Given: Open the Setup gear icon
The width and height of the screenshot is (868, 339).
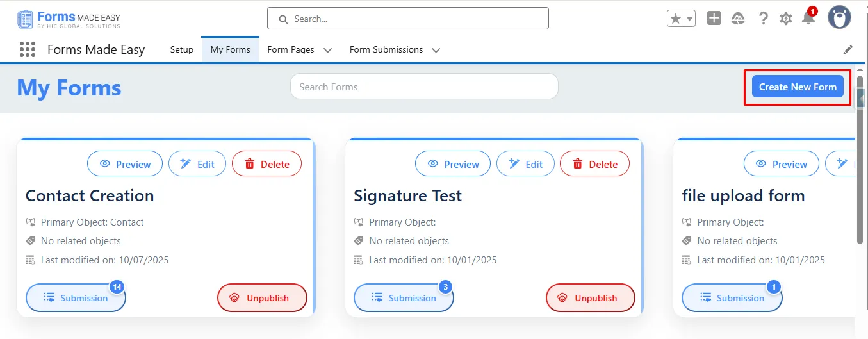Looking at the screenshot, I should pyautogui.click(x=786, y=19).
